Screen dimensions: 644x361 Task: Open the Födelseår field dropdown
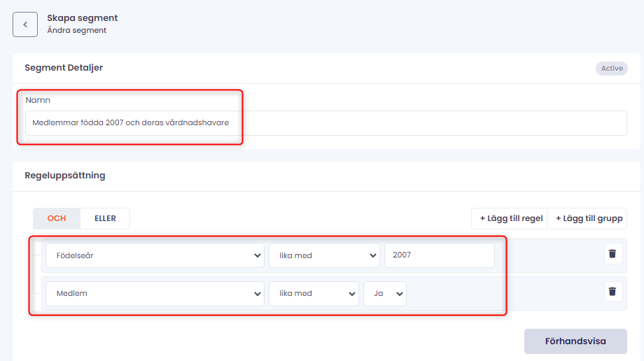(155, 255)
